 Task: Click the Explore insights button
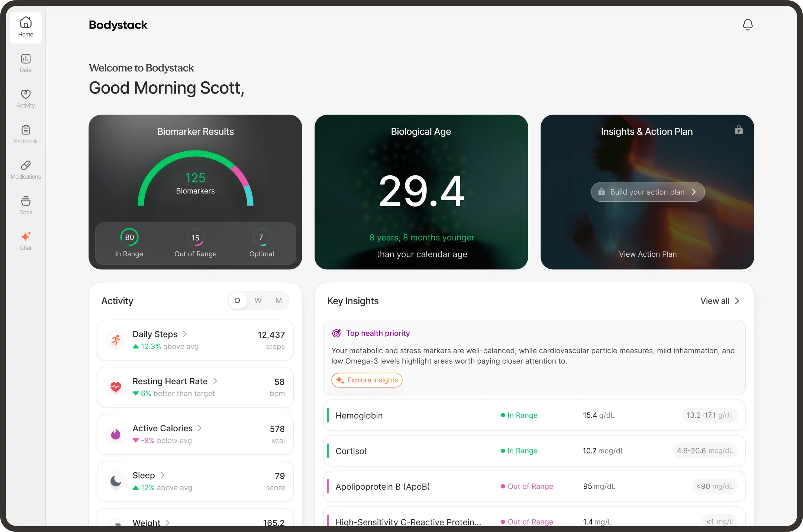367,380
